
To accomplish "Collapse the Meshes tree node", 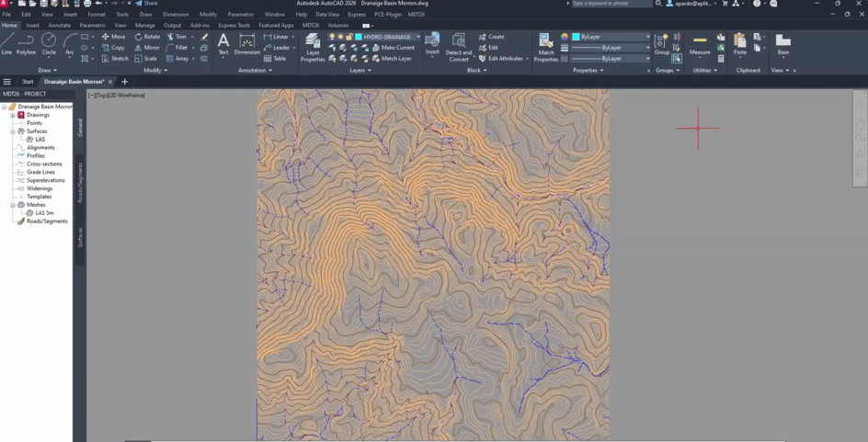I will point(13,205).
